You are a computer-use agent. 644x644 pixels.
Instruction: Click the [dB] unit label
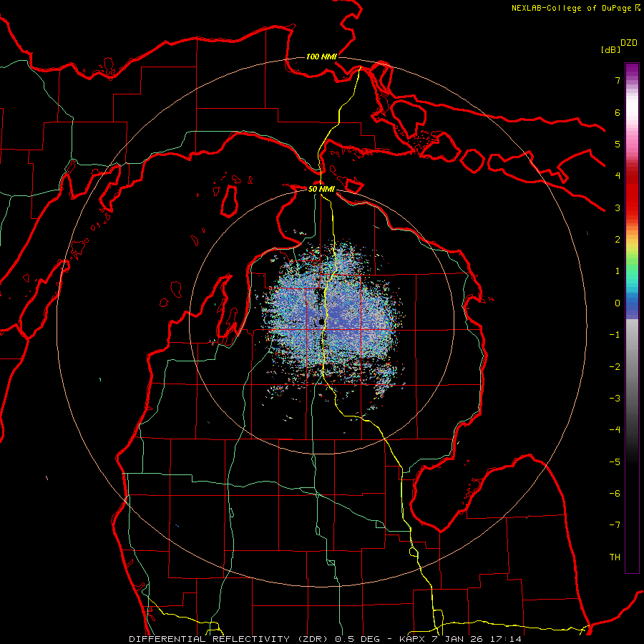pos(610,49)
